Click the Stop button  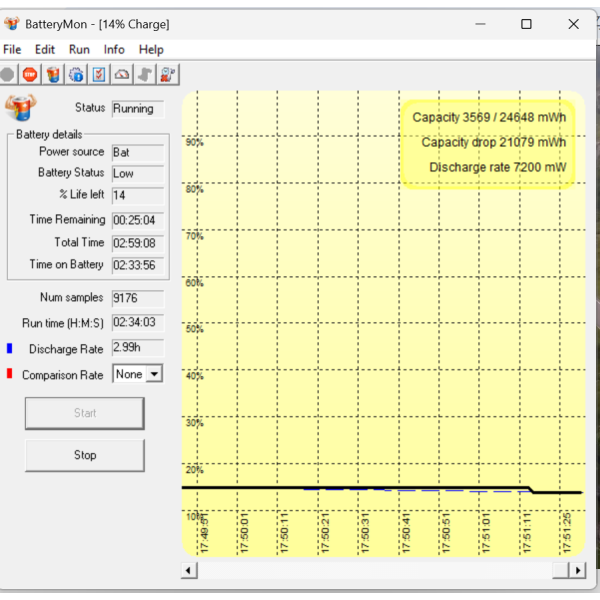point(85,455)
